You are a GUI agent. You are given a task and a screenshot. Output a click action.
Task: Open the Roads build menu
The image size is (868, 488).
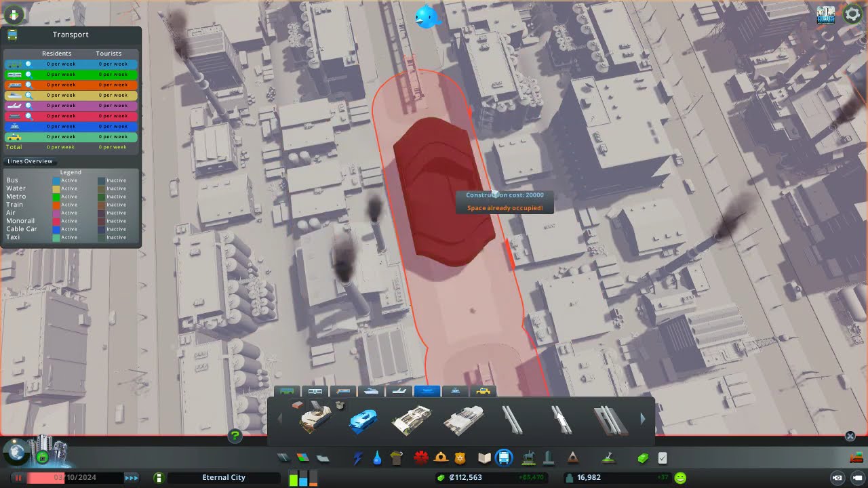[284, 458]
